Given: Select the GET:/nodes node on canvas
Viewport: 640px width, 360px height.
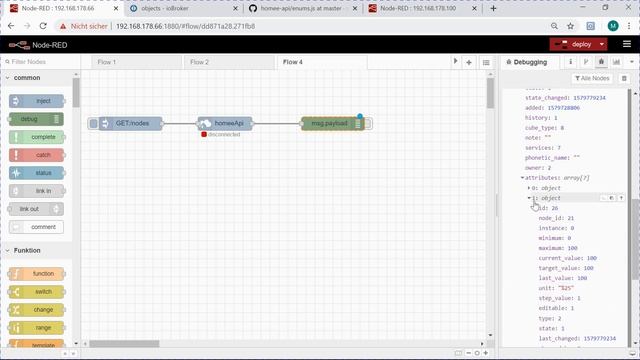Looking at the screenshot, I should point(131,123).
